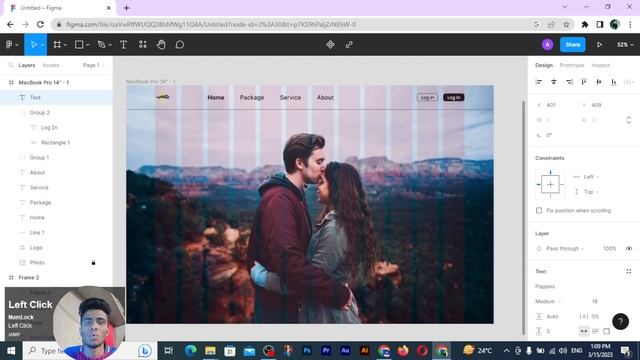Viewport: 640px width, 360px height.
Task: Toggle constrain proportions link icon
Action: [629, 120]
